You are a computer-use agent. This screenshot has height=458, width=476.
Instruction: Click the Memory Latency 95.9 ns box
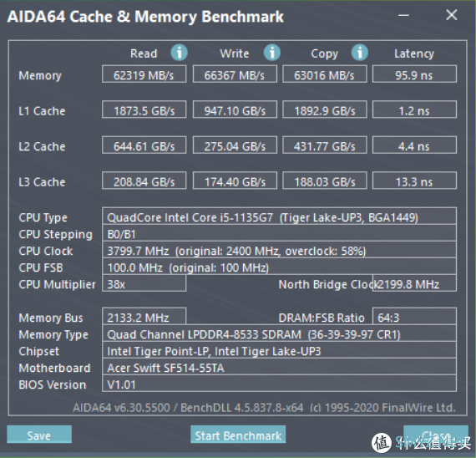tap(414, 74)
